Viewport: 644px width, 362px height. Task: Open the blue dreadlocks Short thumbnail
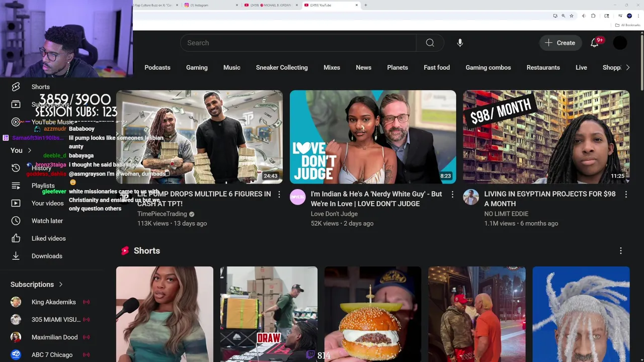point(581,314)
